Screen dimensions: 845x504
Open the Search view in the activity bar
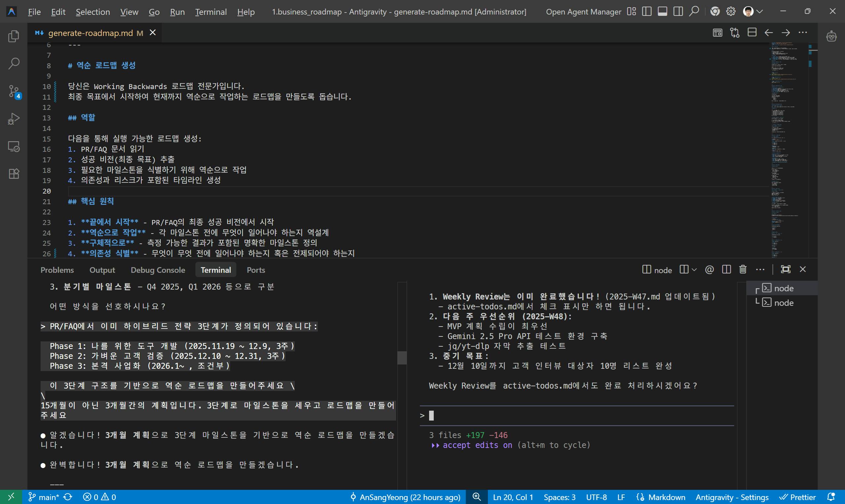tap(14, 63)
